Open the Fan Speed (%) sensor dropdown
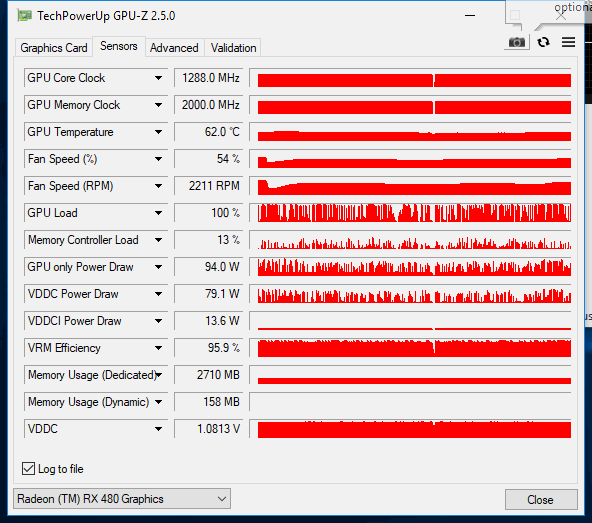 point(158,159)
